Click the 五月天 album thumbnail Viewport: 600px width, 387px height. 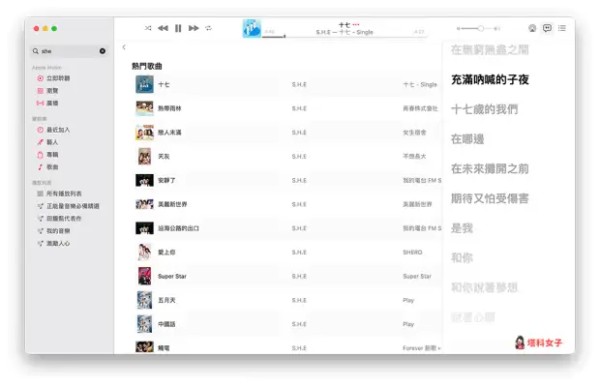click(x=145, y=300)
